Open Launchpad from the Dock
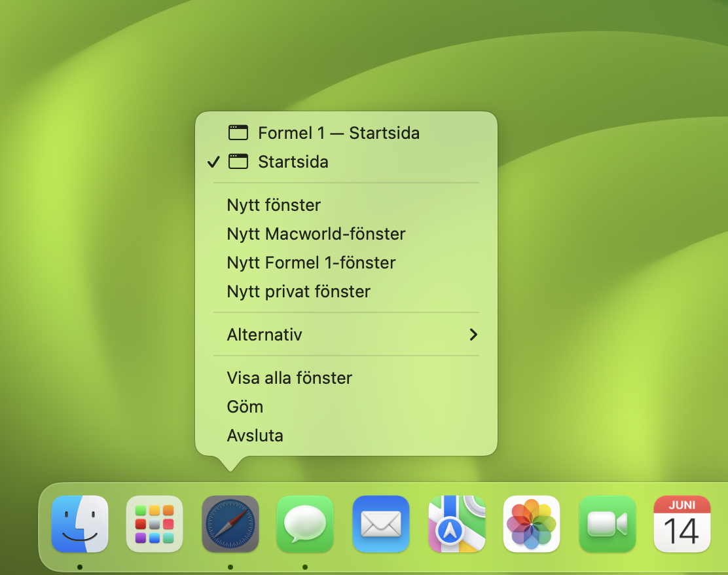728x575 pixels. 155,524
